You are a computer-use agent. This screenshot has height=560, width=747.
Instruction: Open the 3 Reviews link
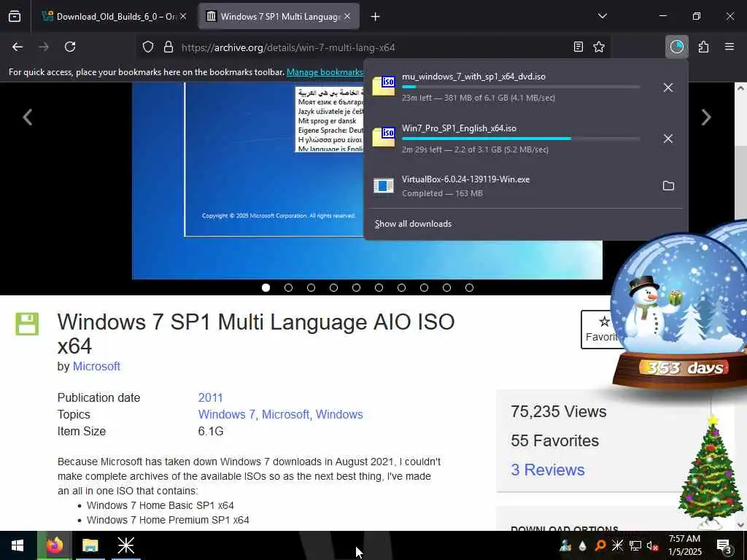tap(547, 470)
